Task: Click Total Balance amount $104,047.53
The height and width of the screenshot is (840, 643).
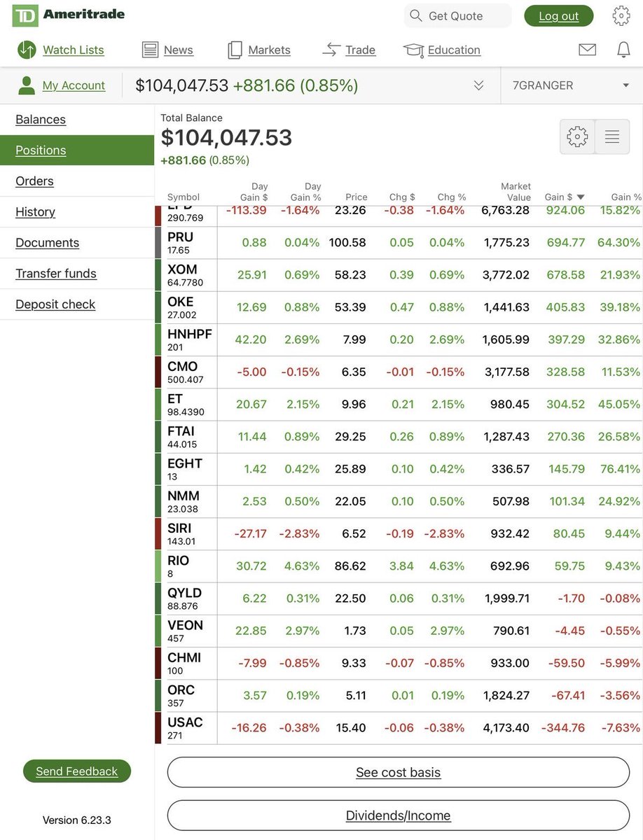Action: point(226,137)
